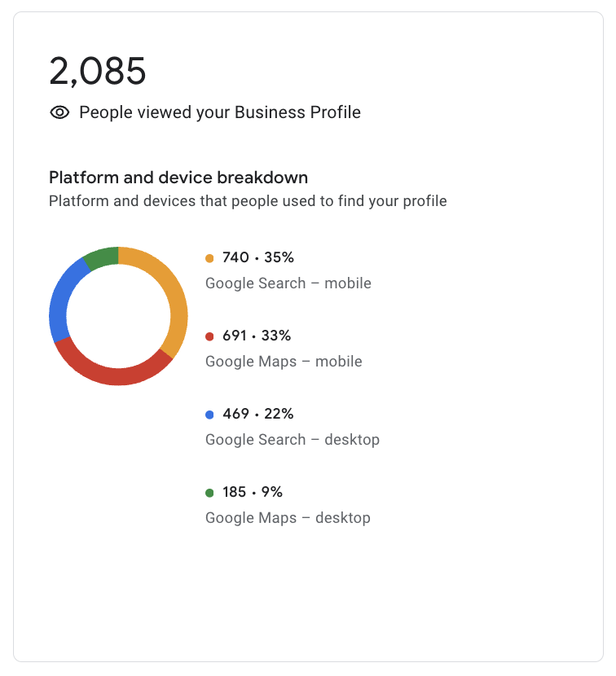Image resolution: width=616 pixels, height=676 pixels.
Task: Click the "691 • 33%" value
Action: [x=257, y=336]
